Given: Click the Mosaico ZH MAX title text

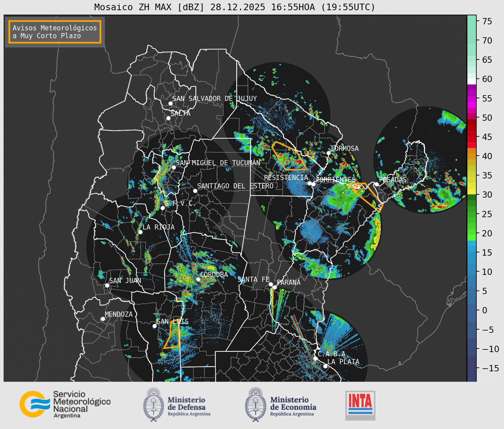Looking at the screenshot, I should tap(234, 7).
